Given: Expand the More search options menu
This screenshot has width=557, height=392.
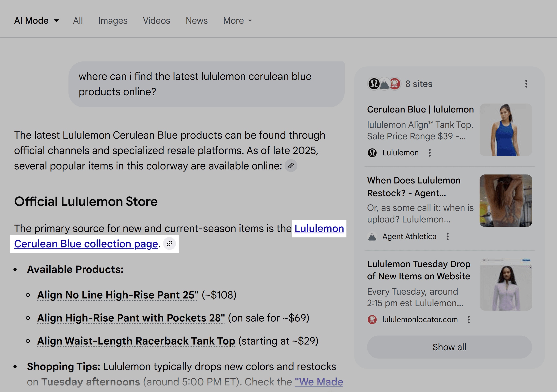Looking at the screenshot, I should coord(237,20).
